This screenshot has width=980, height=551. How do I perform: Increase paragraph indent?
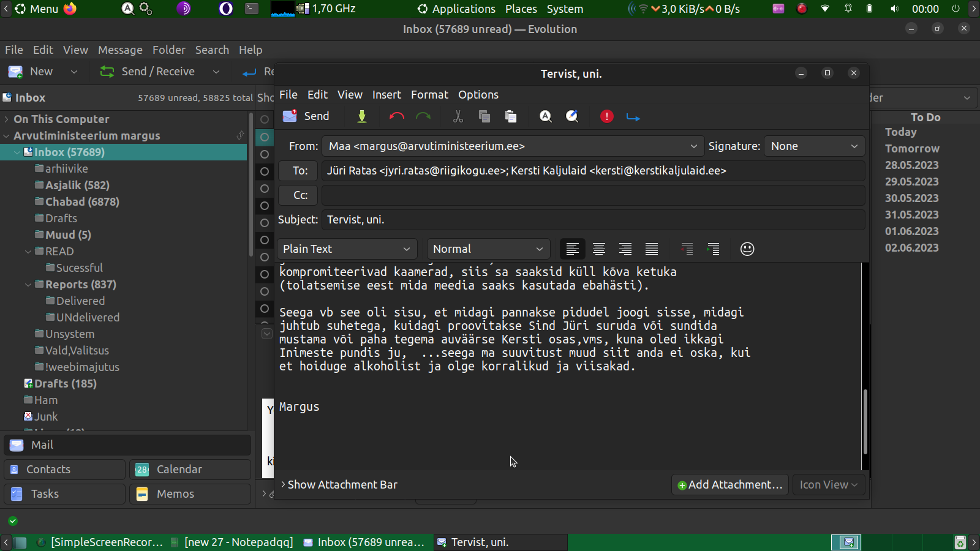click(x=713, y=249)
